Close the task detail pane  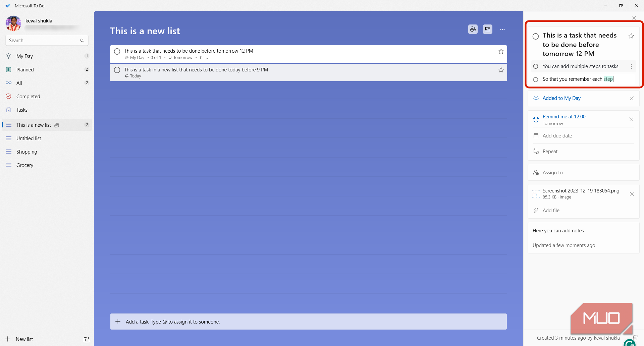pyautogui.click(x=634, y=18)
